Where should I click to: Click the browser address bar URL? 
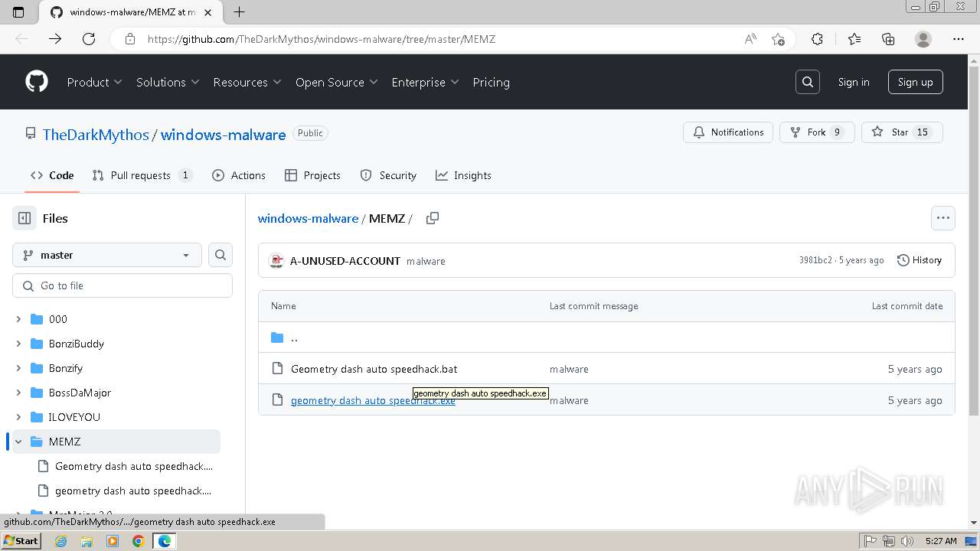click(322, 39)
